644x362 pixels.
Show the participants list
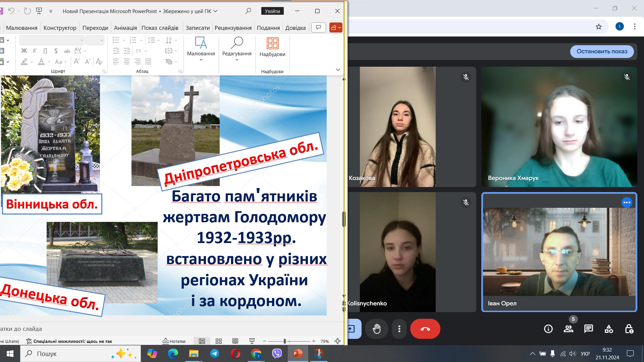point(569,329)
